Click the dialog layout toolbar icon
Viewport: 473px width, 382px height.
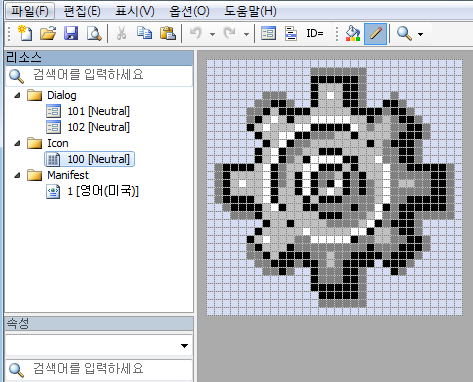pos(268,33)
